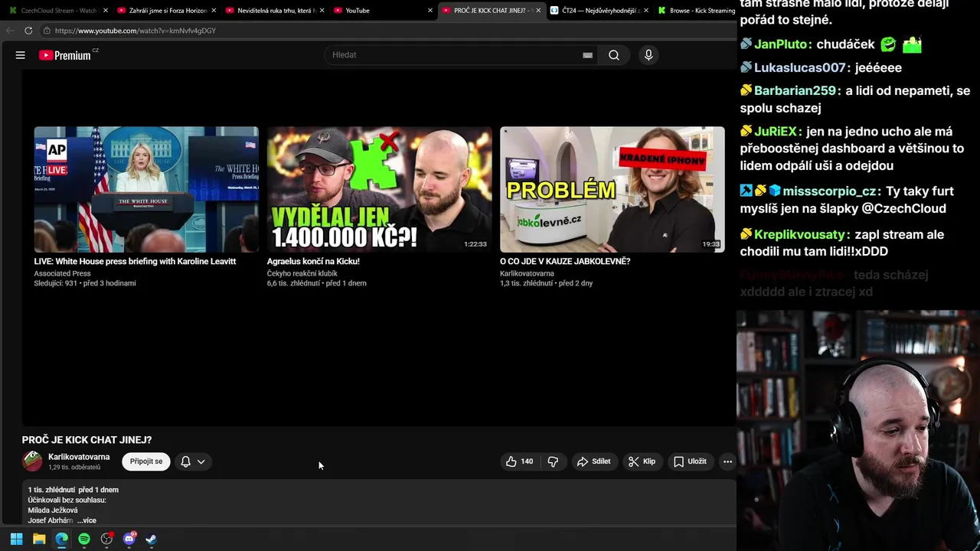Image resolution: width=980 pixels, height=551 pixels.
Task: Start voice search with microphone icon
Action: pyautogui.click(x=648, y=55)
